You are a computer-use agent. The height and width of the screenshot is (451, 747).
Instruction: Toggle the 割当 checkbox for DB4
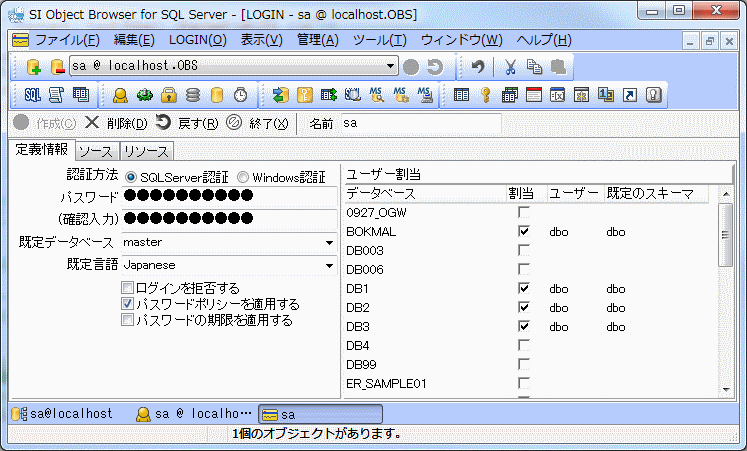(x=523, y=346)
